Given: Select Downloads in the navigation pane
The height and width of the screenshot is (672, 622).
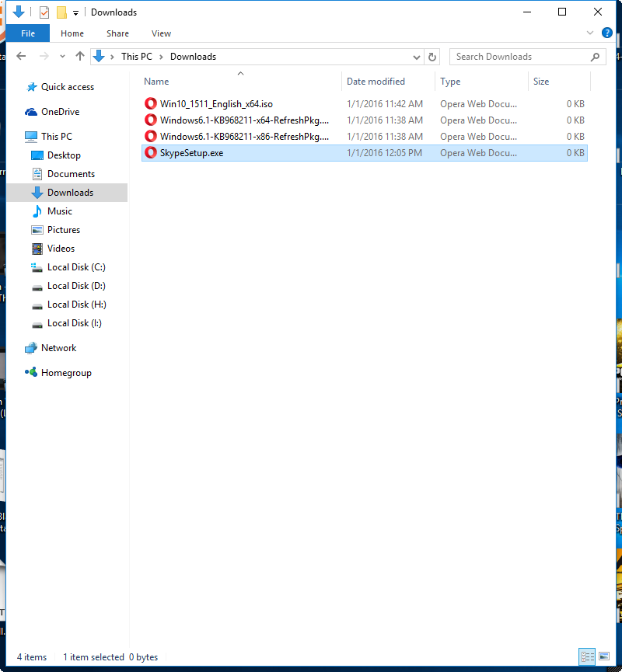Looking at the screenshot, I should 67,193.
